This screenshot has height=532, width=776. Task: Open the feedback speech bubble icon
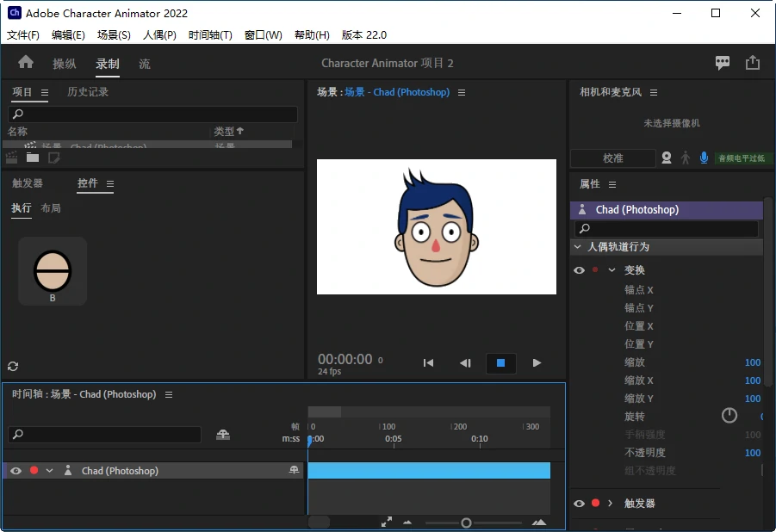point(723,63)
